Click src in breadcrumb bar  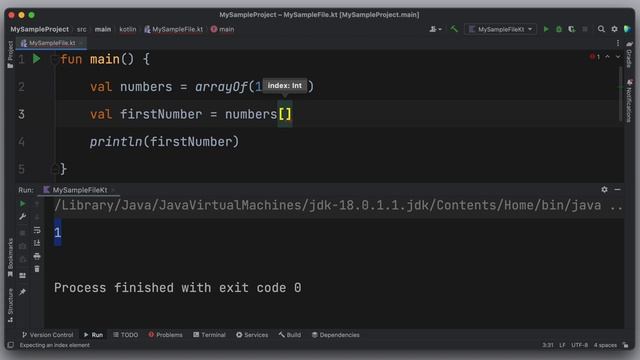pyautogui.click(x=82, y=29)
